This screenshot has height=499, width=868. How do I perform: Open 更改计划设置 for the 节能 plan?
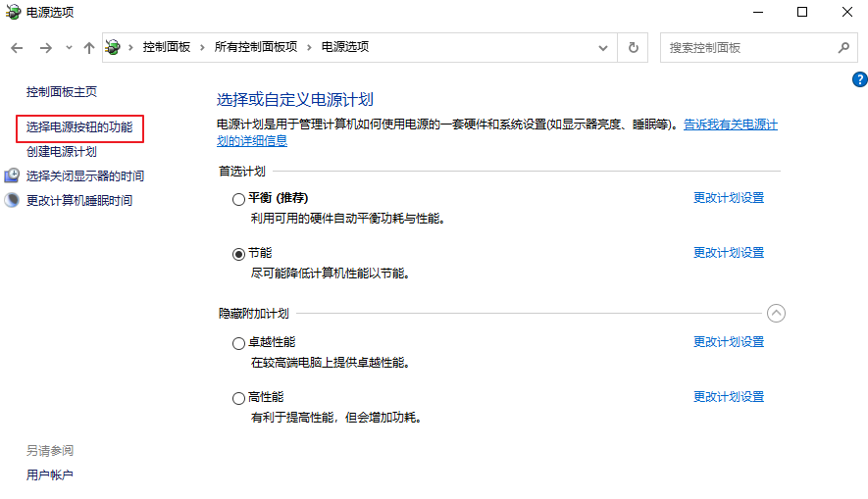pos(728,253)
